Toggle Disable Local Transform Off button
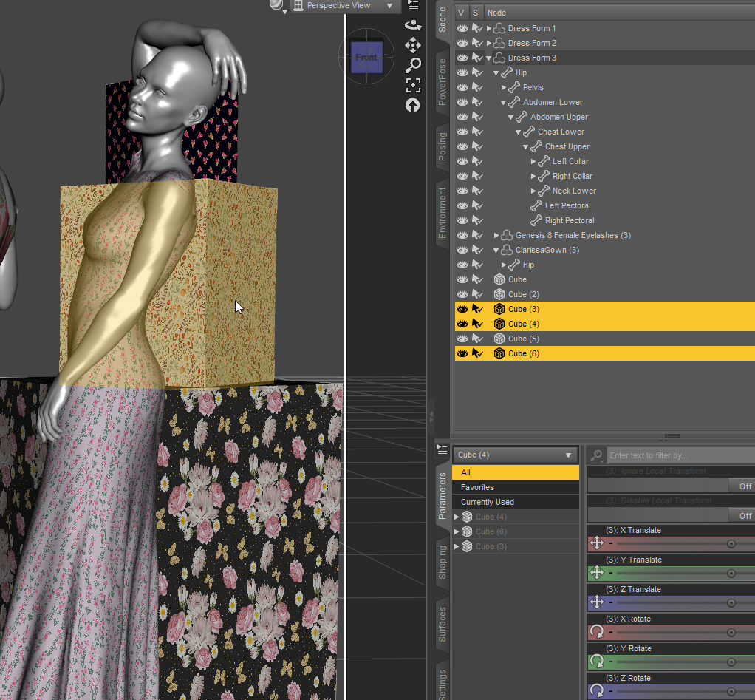The image size is (755, 700). pyautogui.click(x=745, y=515)
